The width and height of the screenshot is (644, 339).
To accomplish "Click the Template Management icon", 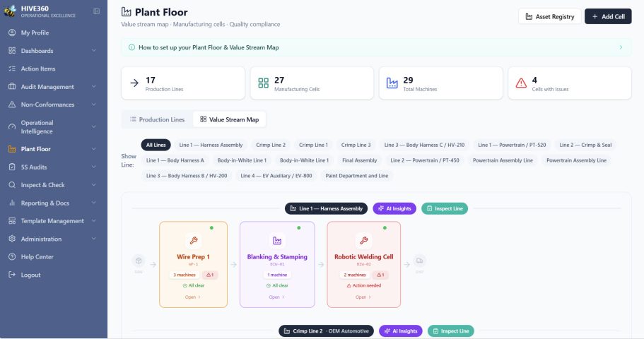I will (12, 221).
